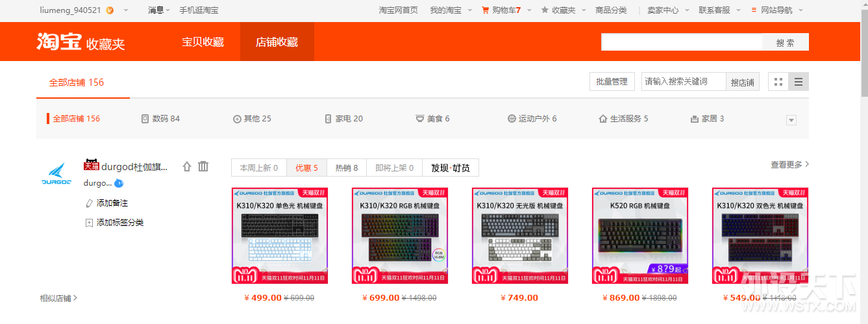Click the Tmall cat badge beside durgod
The image size is (868, 324).
tap(91, 165)
